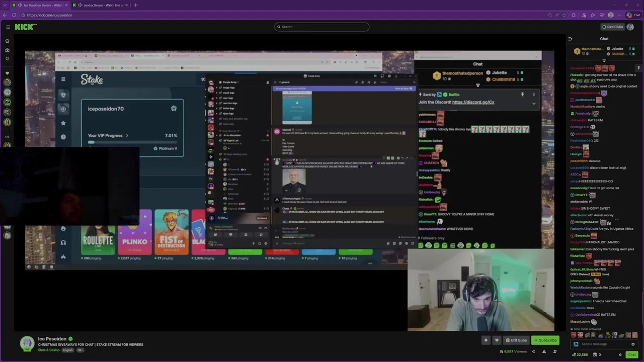
Task: Report stream with warning triangle icon
Action: [544, 351]
